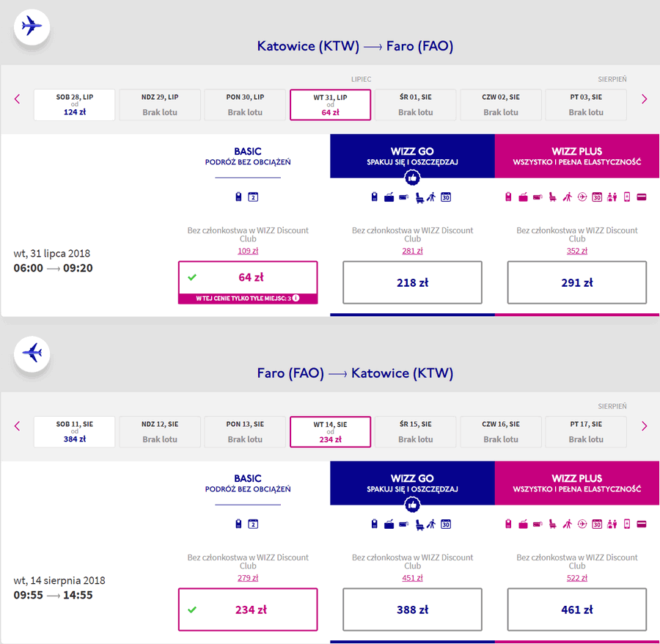Click outbound WIZZ GO cabin bag icon

[374, 197]
